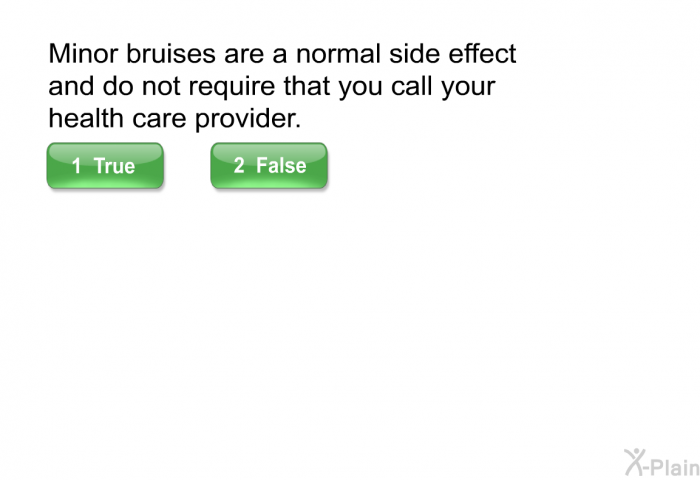
Task: Select the number 2 on False button
Action: click(239, 166)
